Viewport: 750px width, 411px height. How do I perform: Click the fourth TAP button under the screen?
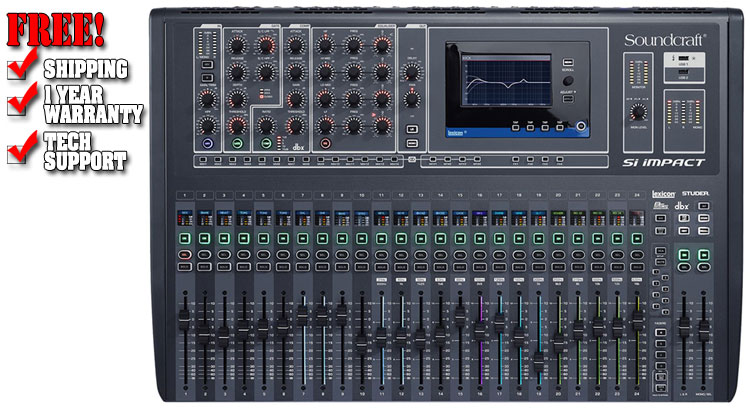pyautogui.click(x=560, y=127)
